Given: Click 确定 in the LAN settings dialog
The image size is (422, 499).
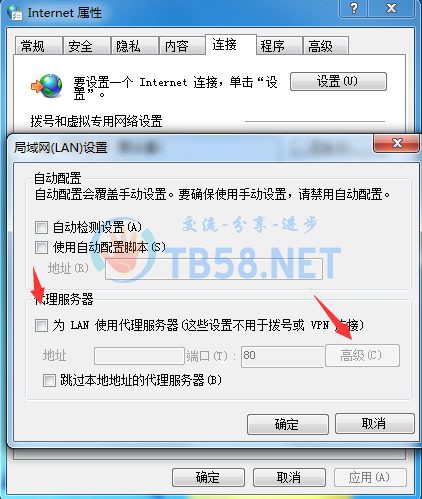Looking at the screenshot, I should coord(288,424).
